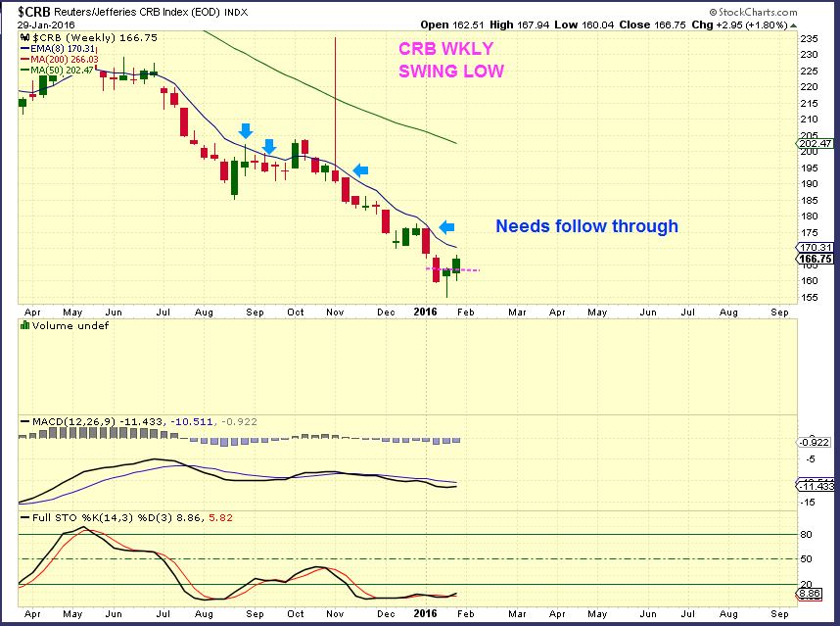Click the Chg +2.95 (+1.80%) value
The width and height of the screenshot is (840, 626).
point(739,24)
